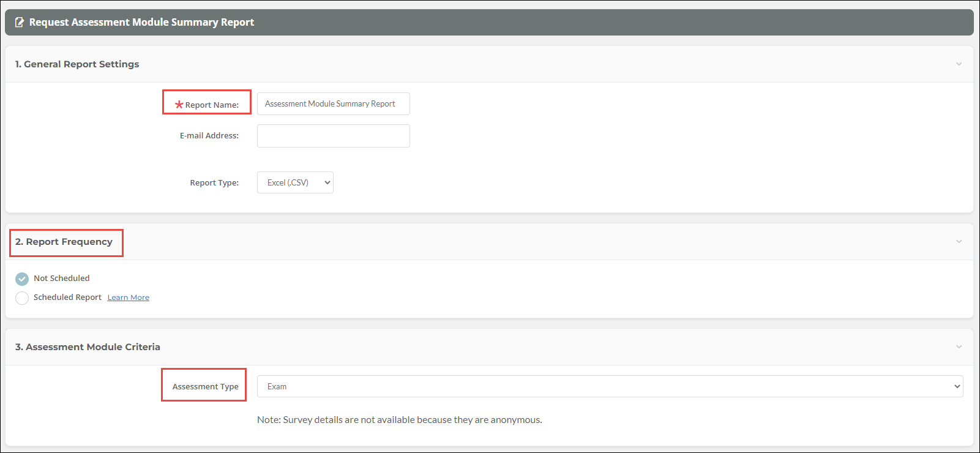Select the Not Scheduled radio button
The width and height of the screenshot is (980, 453).
(x=22, y=279)
